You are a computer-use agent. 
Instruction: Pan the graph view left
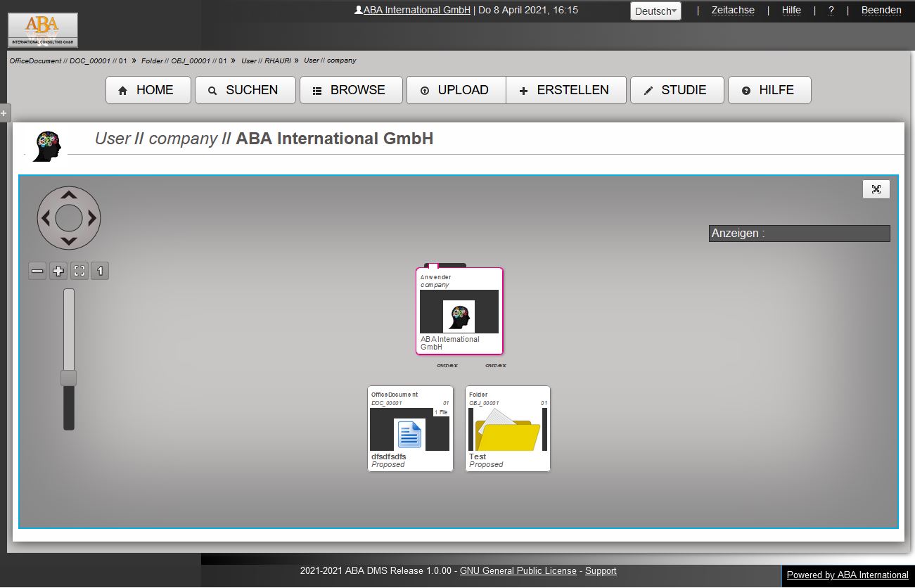pos(46,218)
